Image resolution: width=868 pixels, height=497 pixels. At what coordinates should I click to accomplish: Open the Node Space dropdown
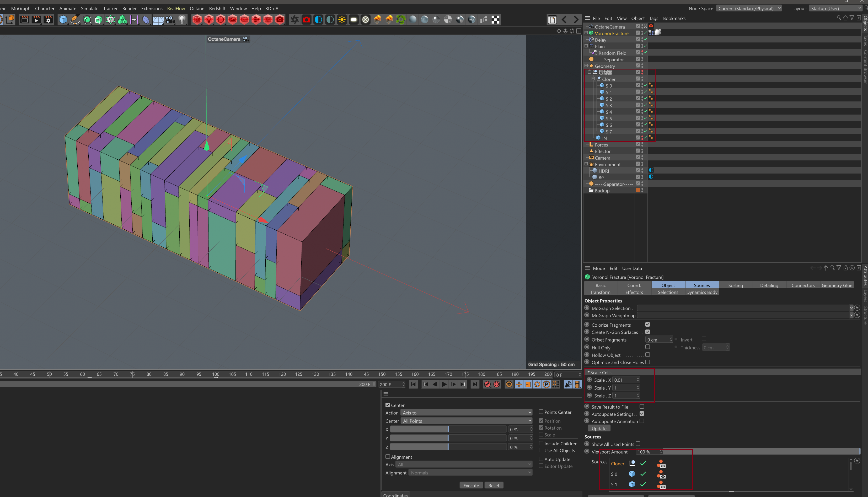(749, 9)
